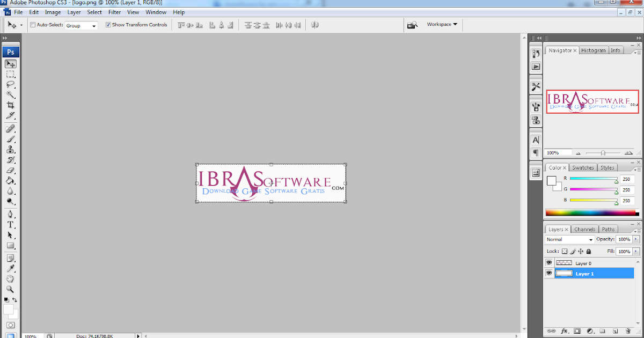Select the Notes tool

[11, 259]
